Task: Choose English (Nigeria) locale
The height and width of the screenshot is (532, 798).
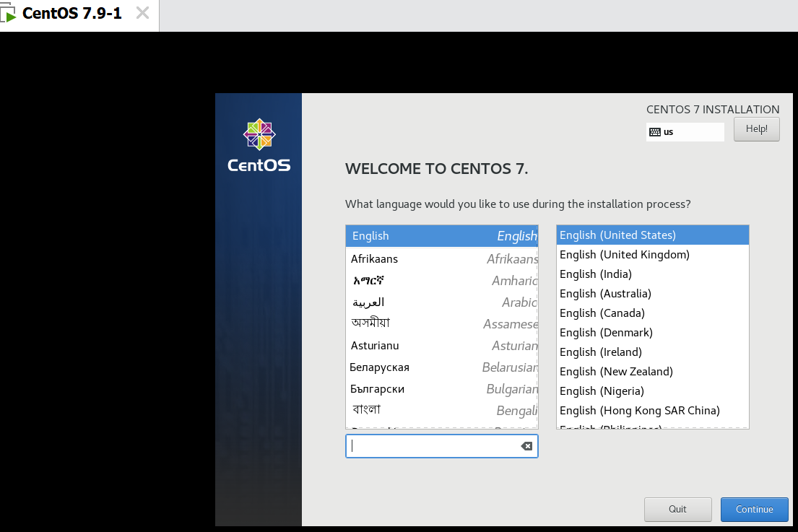Action: [x=652, y=391]
